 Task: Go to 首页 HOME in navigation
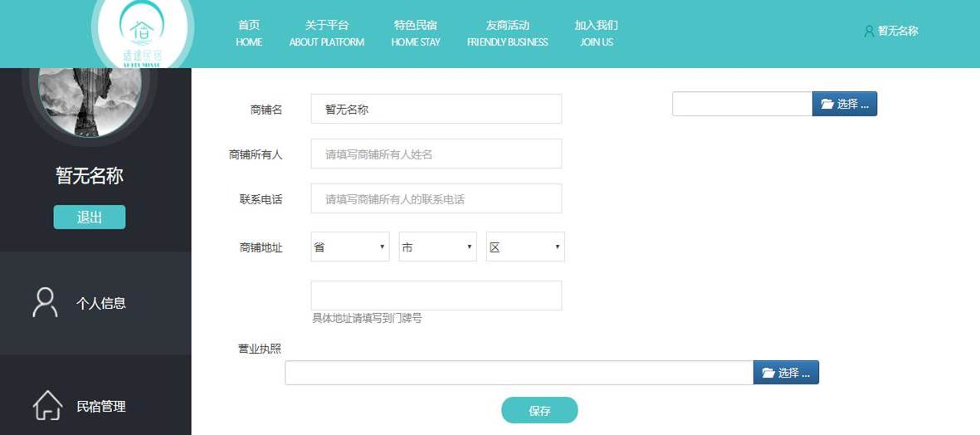pos(249,33)
